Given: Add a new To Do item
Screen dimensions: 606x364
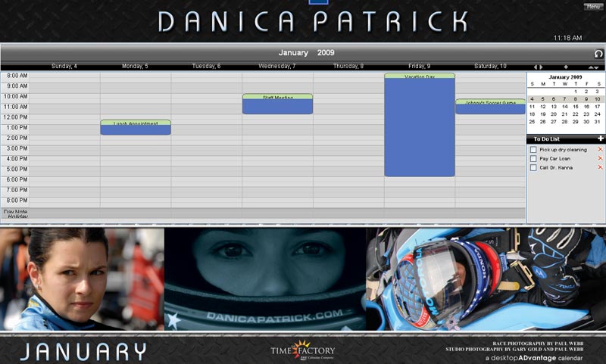Looking at the screenshot, I should tap(601, 138).
